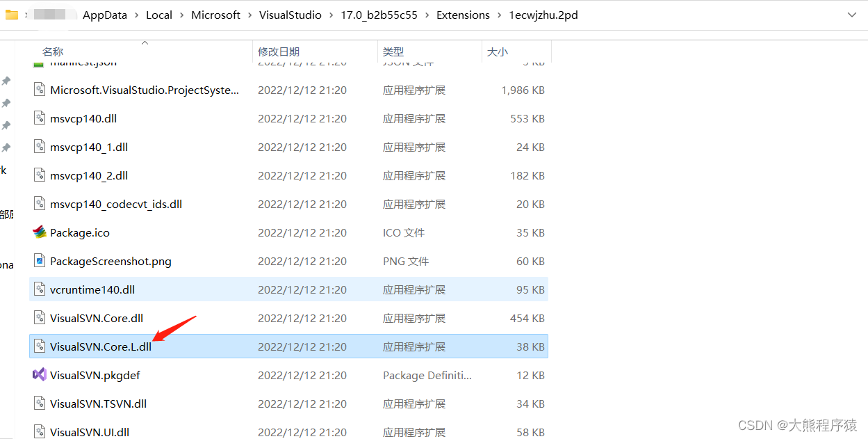
Task: Navigate to Microsoft in the breadcrumb path
Action: point(215,14)
